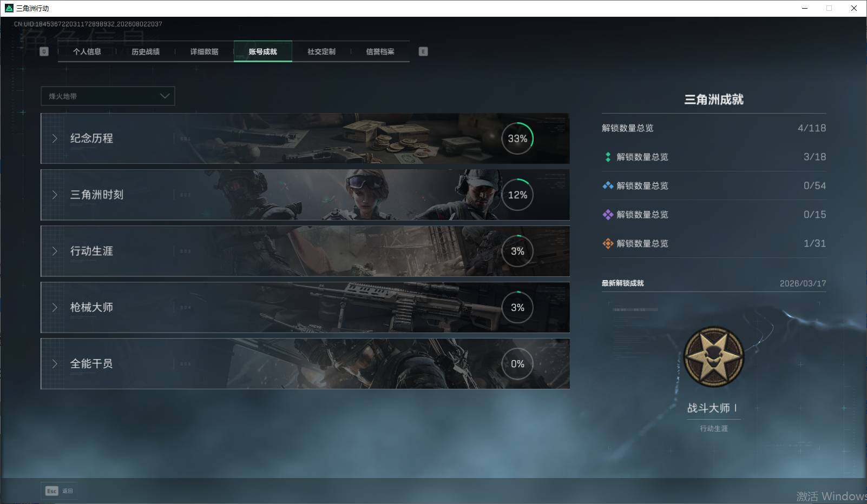
Task: Click the orange rarity icon beside 1/31
Action: pos(608,243)
